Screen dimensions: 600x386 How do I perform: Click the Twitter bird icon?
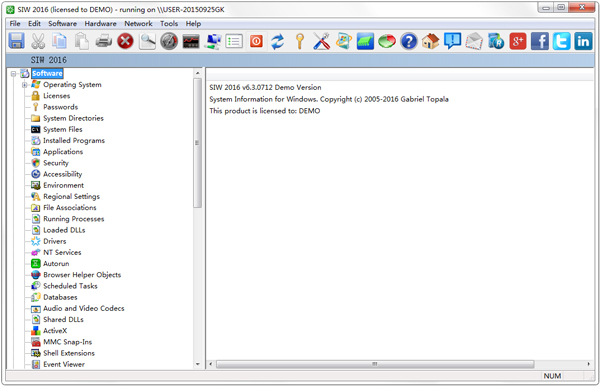[561, 41]
